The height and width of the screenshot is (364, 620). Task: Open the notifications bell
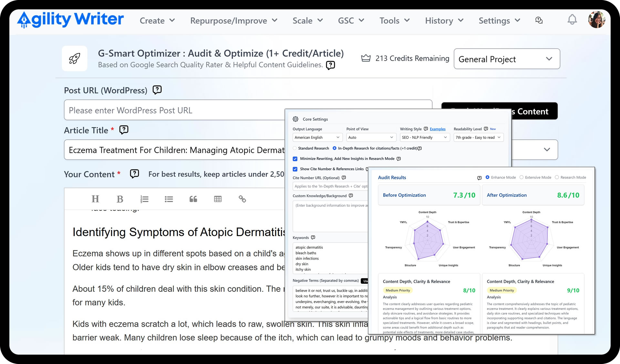(572, 20)
